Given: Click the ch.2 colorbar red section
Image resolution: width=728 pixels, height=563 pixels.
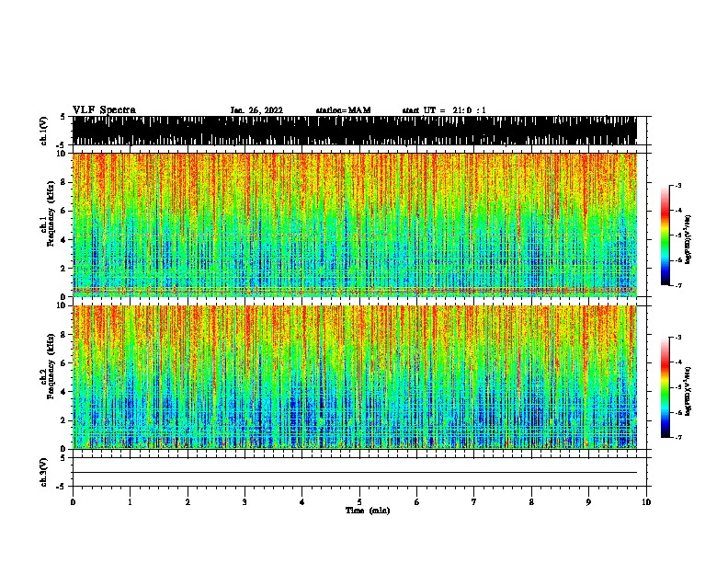Looking at the screenshot, I should [665, 363].
